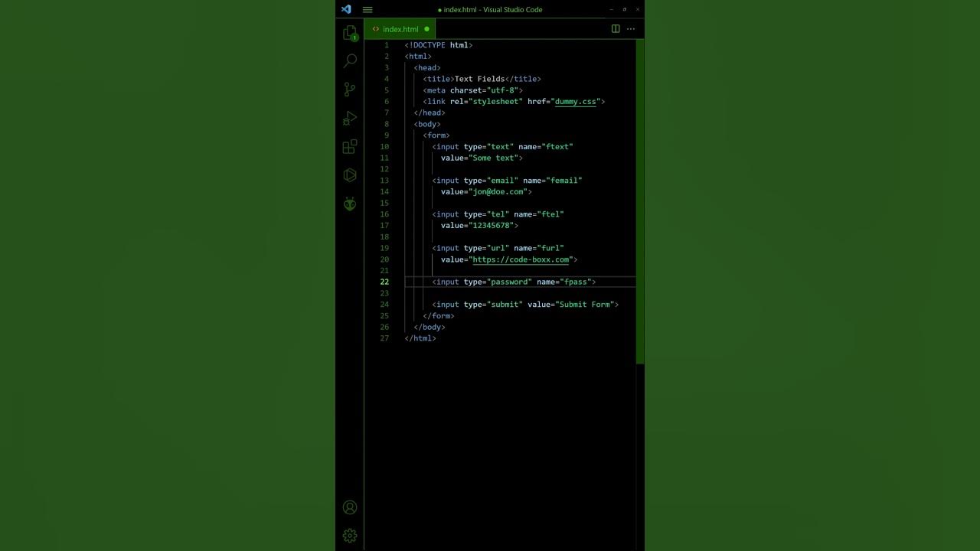Viewport: 980px width, 551px height.
Task: Click line number 1 in the gutter
Action: click(x=387, y=45)
